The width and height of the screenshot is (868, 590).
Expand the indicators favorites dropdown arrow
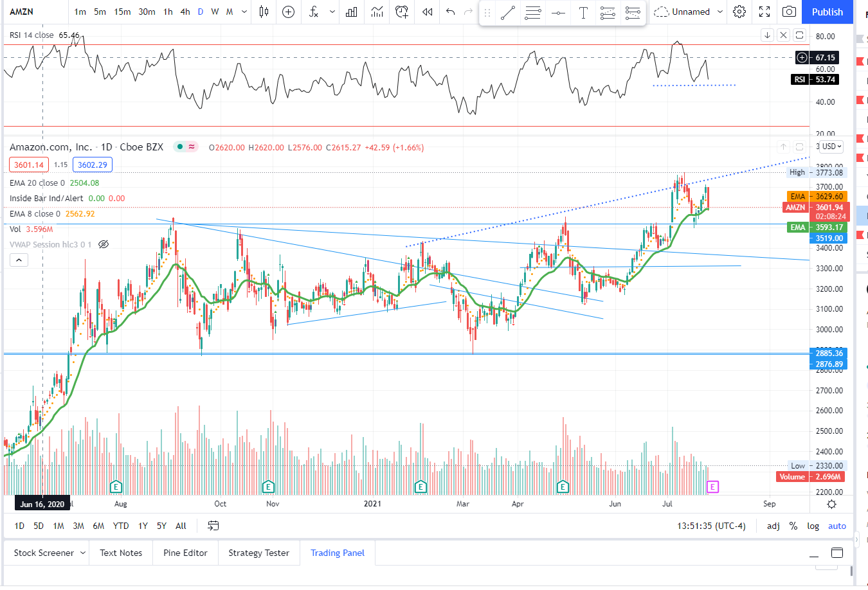pyautogui.click(x=332, y=12)
